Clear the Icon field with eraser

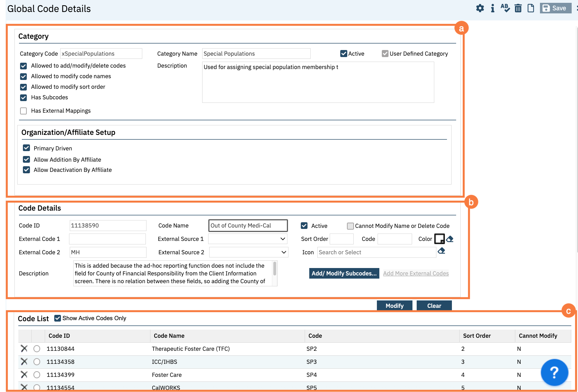pos(441,251)
